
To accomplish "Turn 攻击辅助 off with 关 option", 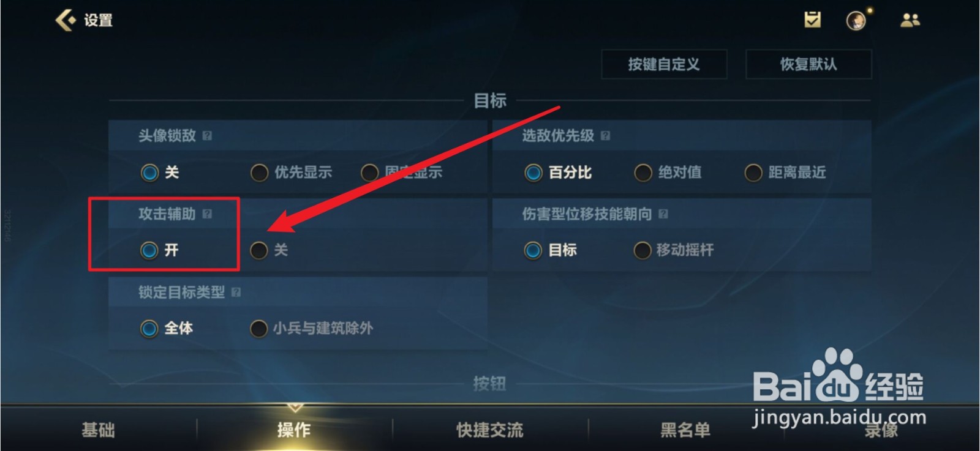I will [x=269, y=250].
